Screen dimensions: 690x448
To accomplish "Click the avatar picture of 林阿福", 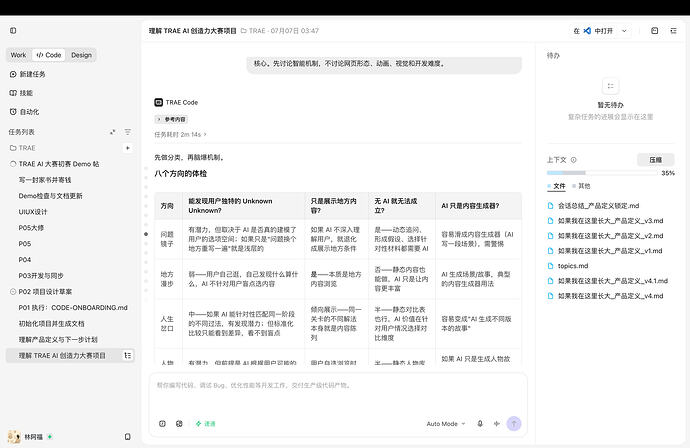I will pos(14,437).
